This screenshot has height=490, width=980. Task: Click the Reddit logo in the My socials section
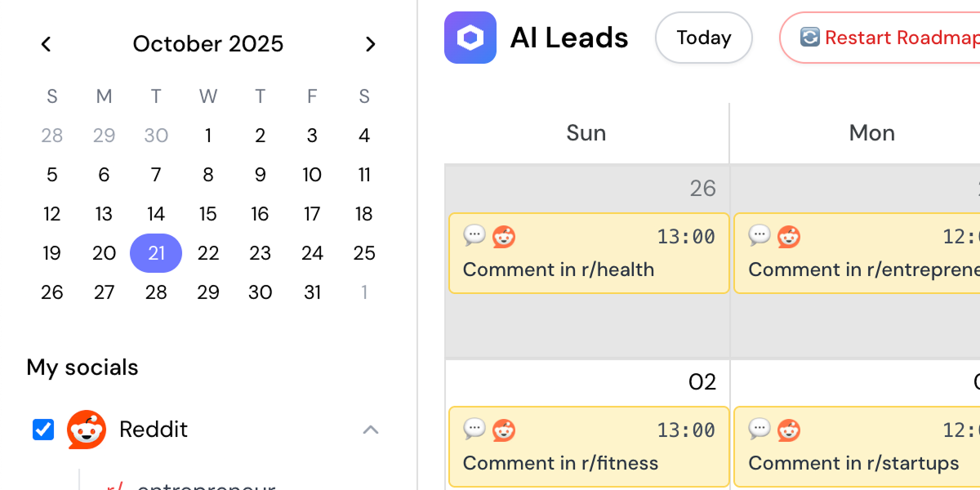pos(87,430)
